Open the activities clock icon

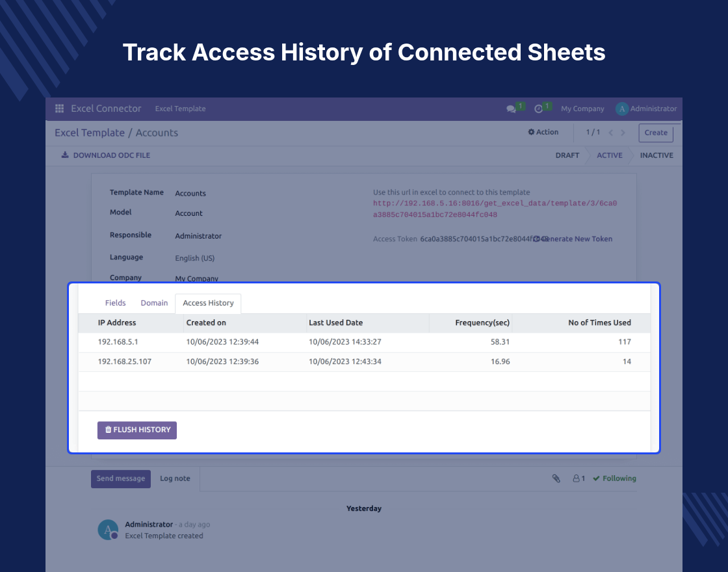coord(539,109)
